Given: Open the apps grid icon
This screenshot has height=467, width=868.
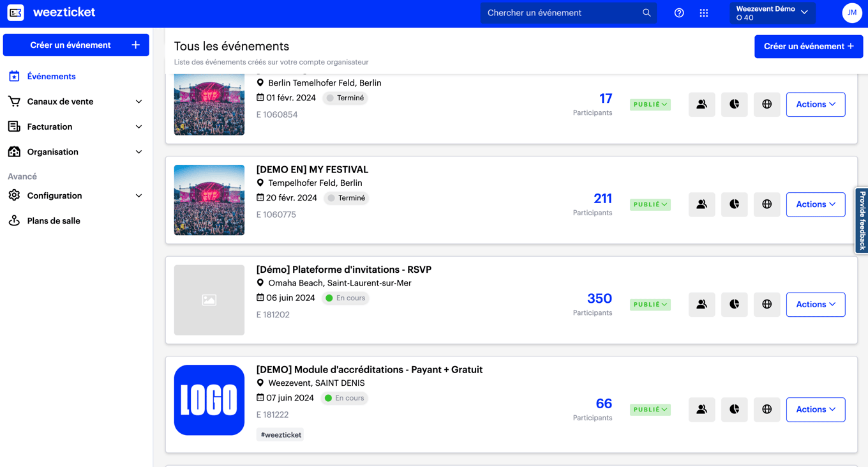Looking at the screenshot, I should [x=704, y=13].
